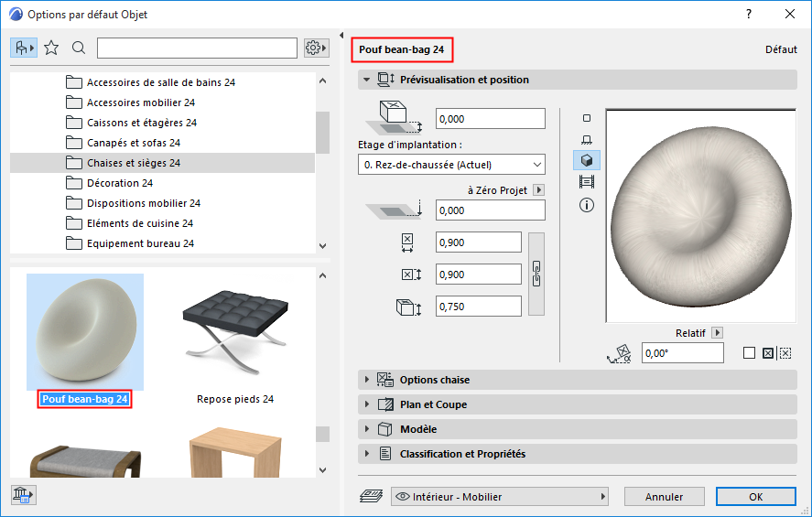Click the second 0,900 dimension field

coord(479,275)
